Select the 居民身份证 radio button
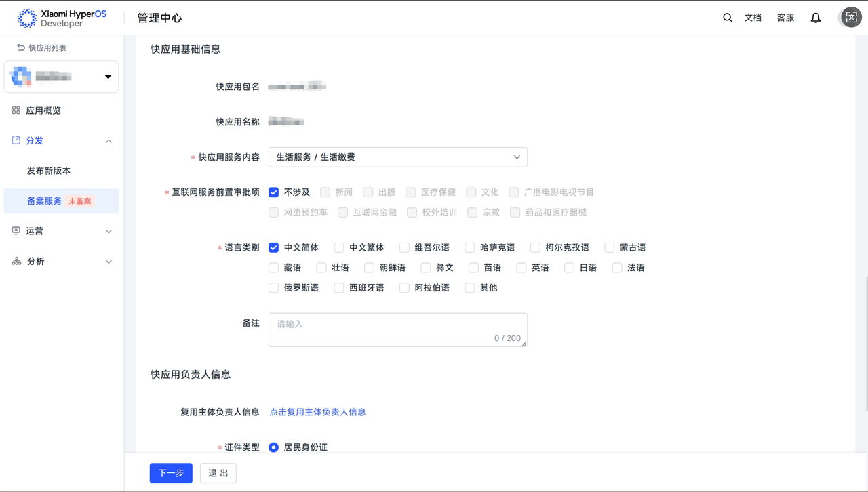Screen dimensions: 868x492 click(274, 447)
